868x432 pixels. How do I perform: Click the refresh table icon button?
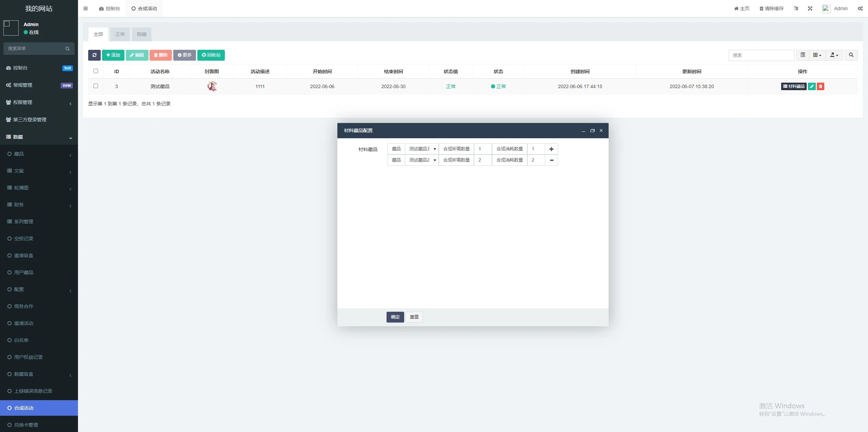coord(94,55)
